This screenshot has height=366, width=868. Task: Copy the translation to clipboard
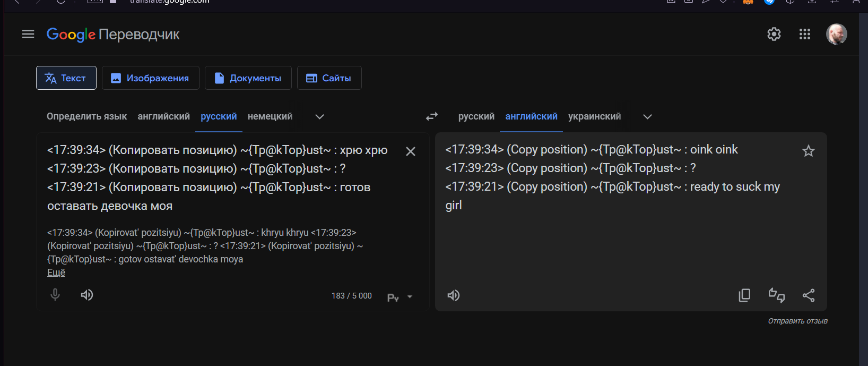[x=744, y=295]
